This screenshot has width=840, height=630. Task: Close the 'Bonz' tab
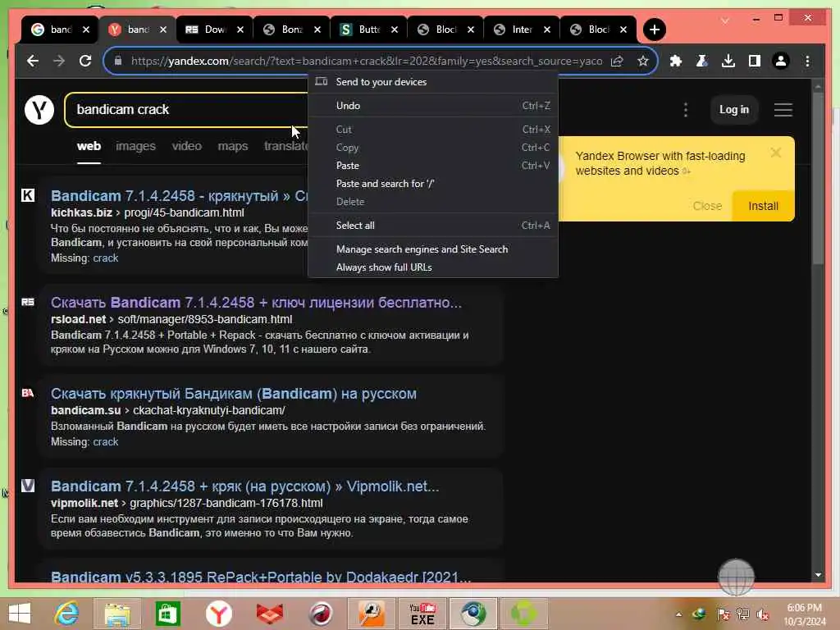(317, 30)
